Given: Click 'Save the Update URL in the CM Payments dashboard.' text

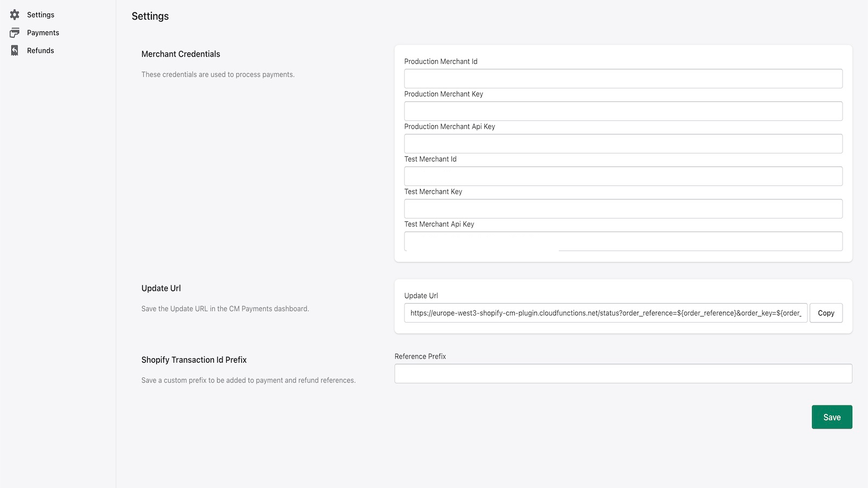Looking at the screenshot, I should coord(225,309).
